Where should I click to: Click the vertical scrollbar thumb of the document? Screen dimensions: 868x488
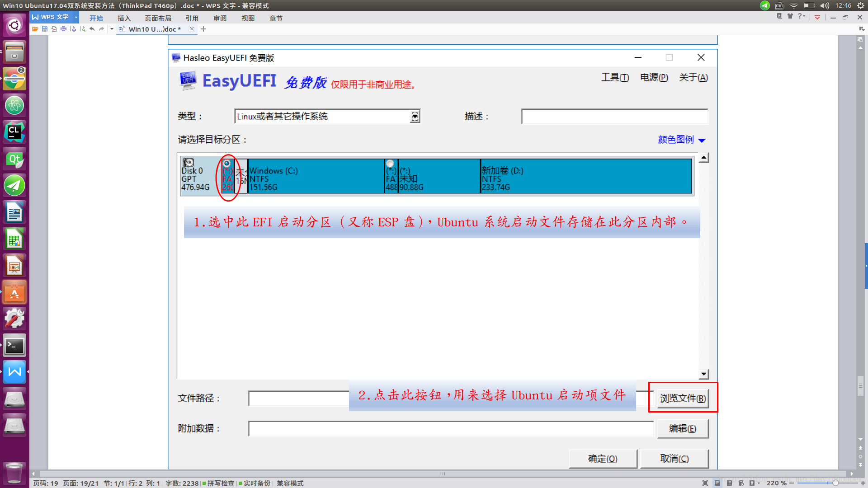click(x=860, y=385)
